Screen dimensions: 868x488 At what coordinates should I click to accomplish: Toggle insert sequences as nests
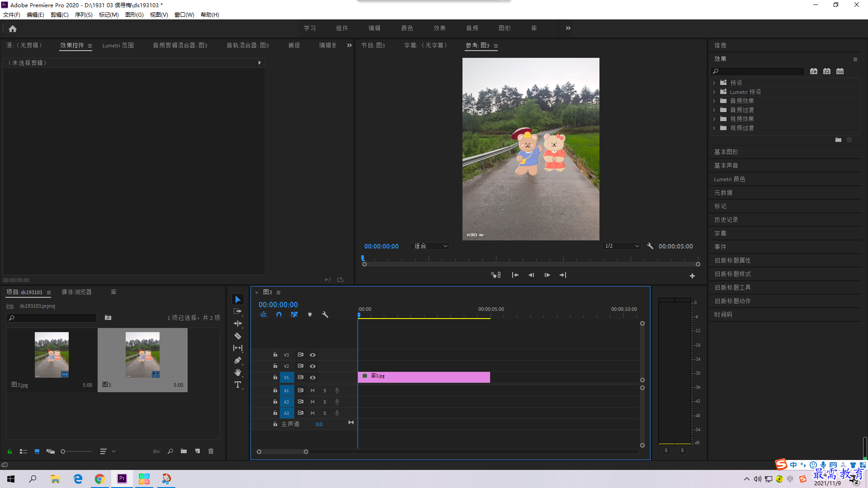pyautogui.click(x=264, y=314)
